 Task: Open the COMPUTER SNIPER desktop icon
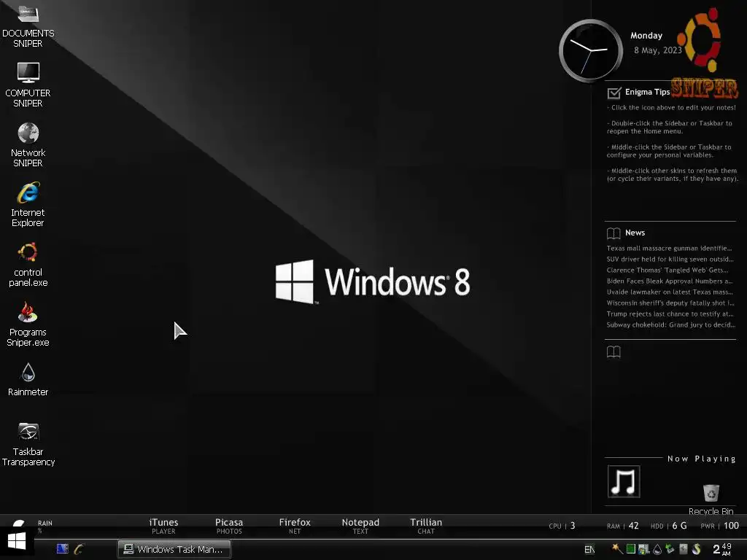click(x=28, y=85)
